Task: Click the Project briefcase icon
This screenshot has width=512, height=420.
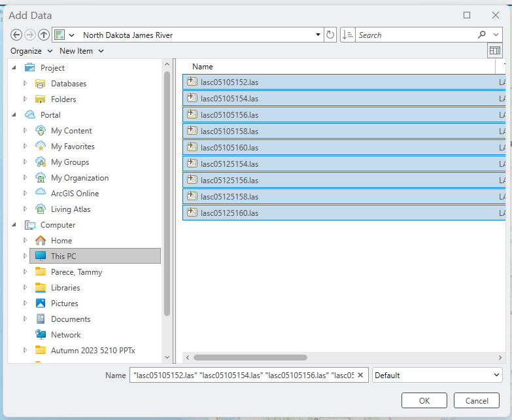Action: (29, 67)
